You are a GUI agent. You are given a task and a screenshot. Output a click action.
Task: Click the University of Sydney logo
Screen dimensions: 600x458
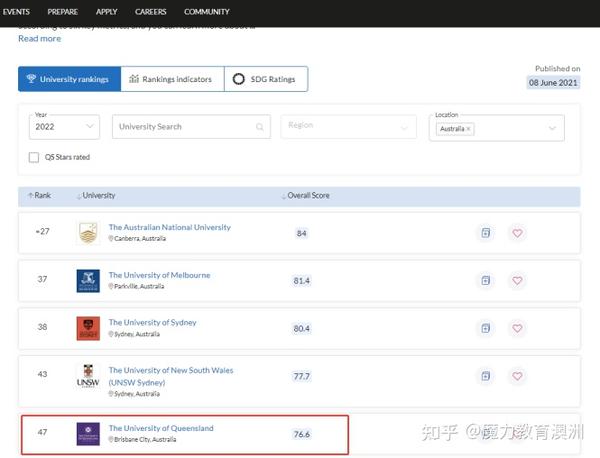[x=88, y=328]
